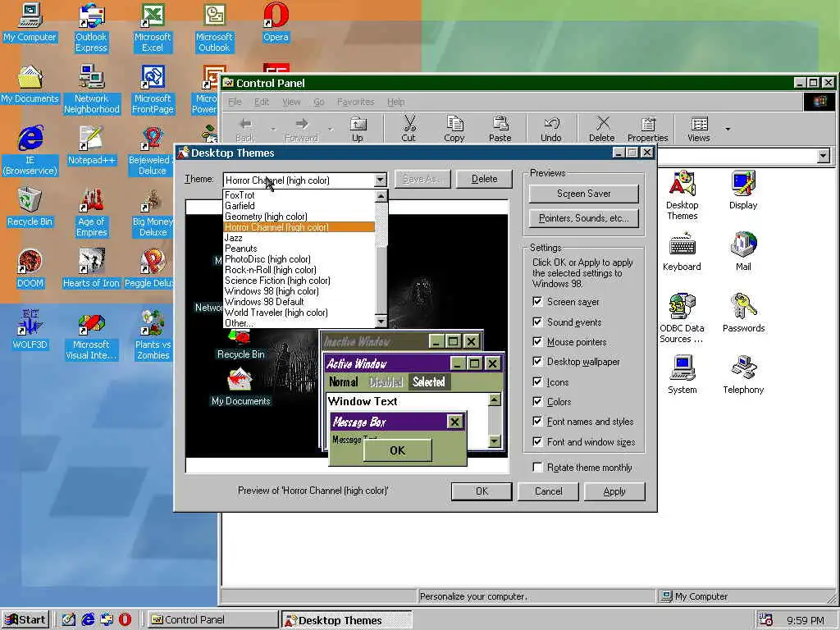
Task: Click the Delete theme button
Action: click(x=484, y=179)
